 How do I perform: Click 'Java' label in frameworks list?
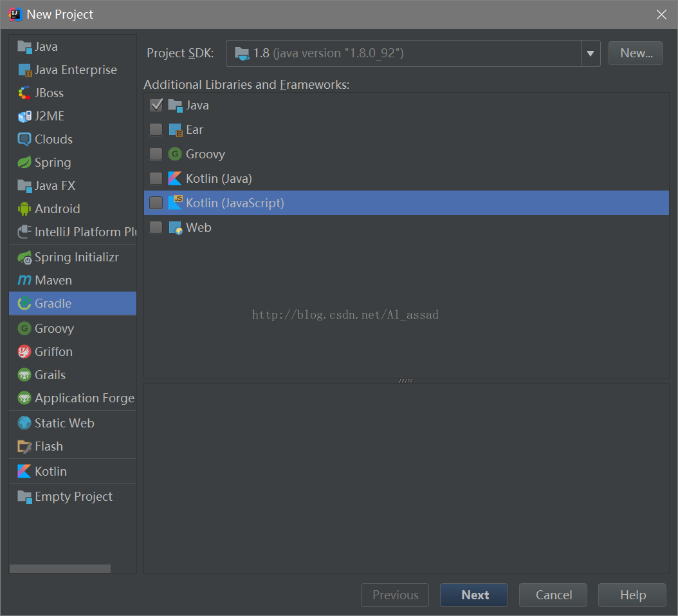coord(197,105)
